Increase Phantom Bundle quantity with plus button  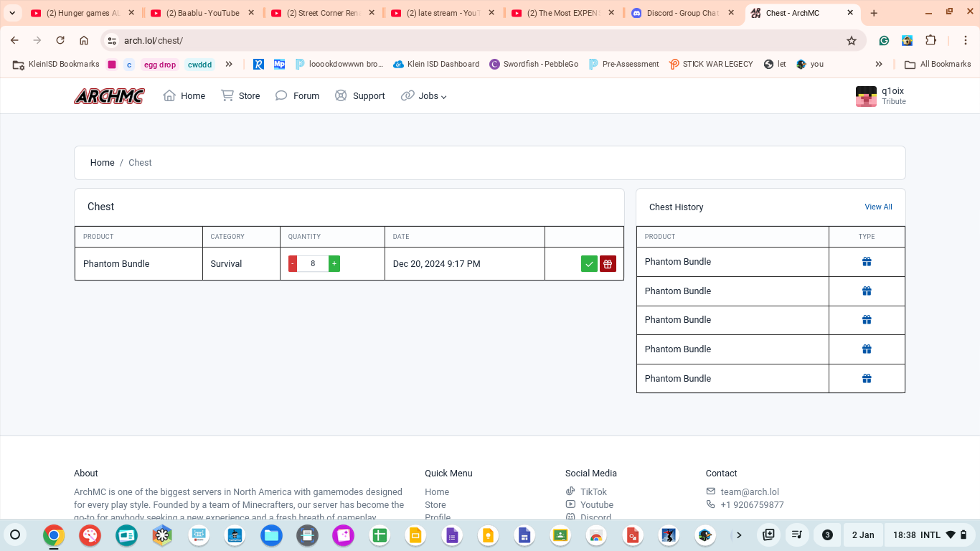coord(334,263)
